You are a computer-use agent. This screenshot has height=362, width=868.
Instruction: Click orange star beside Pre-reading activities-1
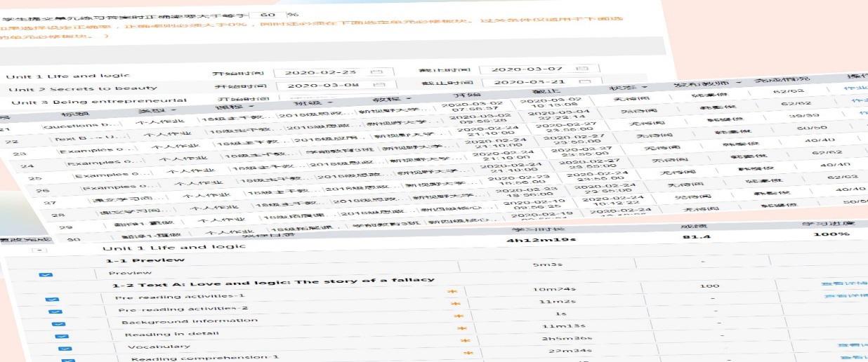(x=452, y=290)
